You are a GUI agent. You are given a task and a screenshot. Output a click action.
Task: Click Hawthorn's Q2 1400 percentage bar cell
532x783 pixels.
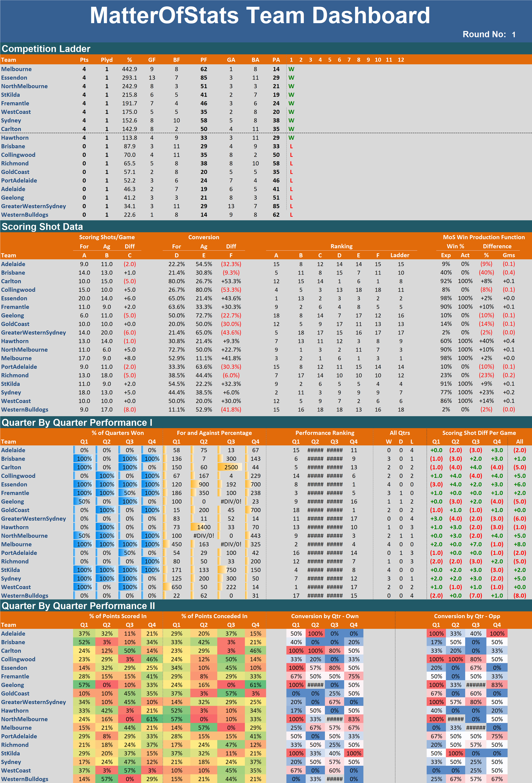pos(203,527)
